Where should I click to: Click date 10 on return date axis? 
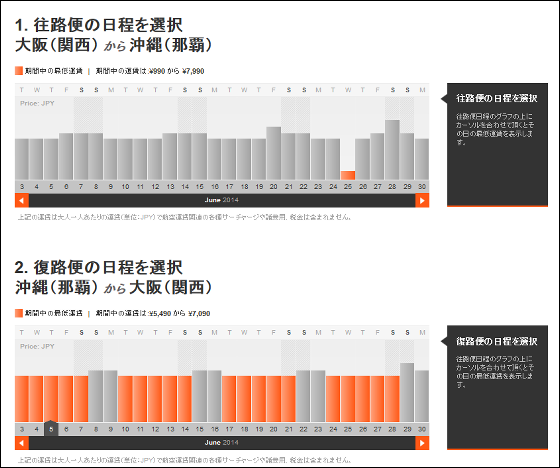click(125, 429)
